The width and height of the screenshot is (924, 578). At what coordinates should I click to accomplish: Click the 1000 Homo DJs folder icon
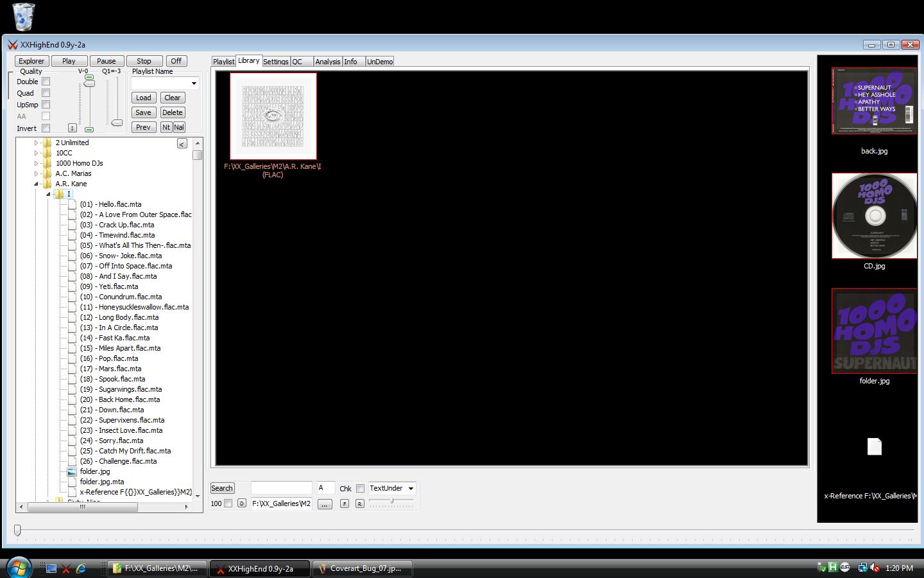[x=47, y=163]
